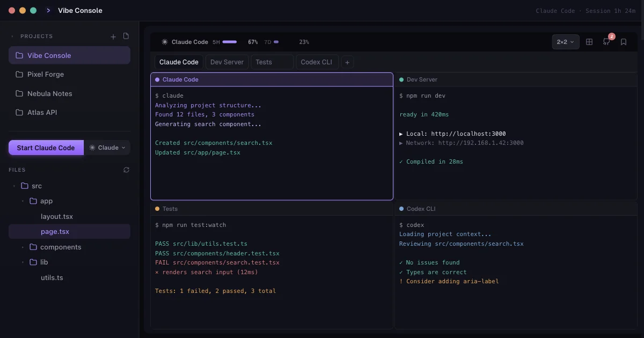
Task: Click the 5H usage progress bar
Action: click(230, 42)
